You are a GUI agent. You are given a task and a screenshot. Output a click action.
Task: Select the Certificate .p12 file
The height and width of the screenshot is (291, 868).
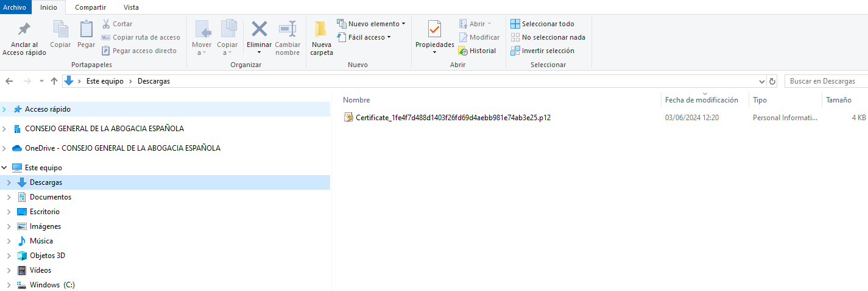pyautogui.click(x=453, y=118)
